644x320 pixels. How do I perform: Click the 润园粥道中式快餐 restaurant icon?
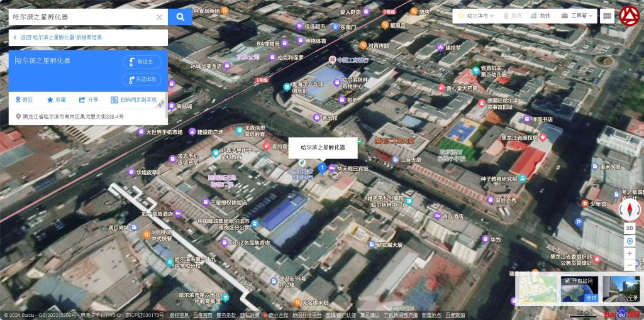pyautogui.click(x=146, y=234)
